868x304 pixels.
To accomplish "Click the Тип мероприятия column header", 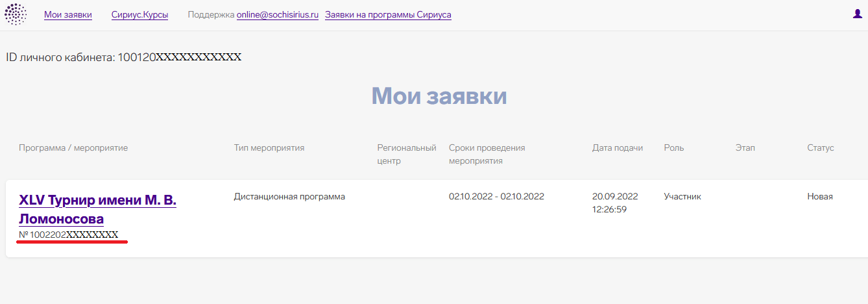I will pos(269,148).
